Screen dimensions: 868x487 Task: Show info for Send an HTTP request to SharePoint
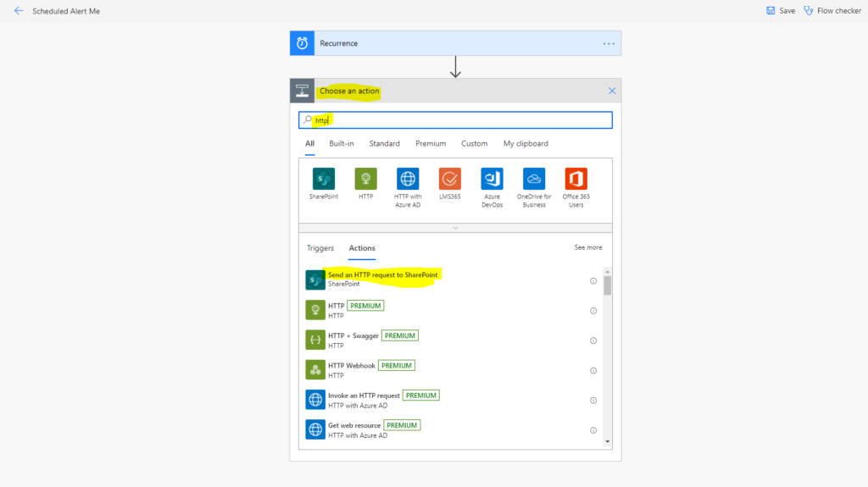pos(593,281)
